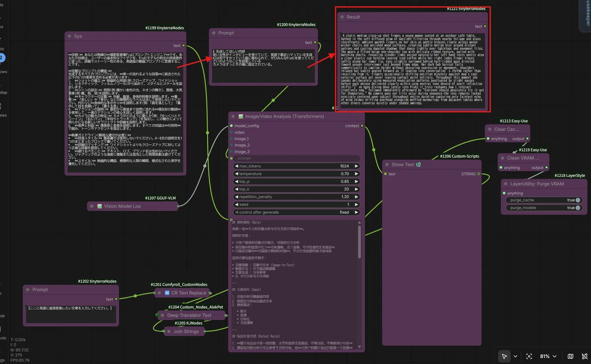Increase top_p with right arrow
Screen dimensions: 591x364
(357, 182)
